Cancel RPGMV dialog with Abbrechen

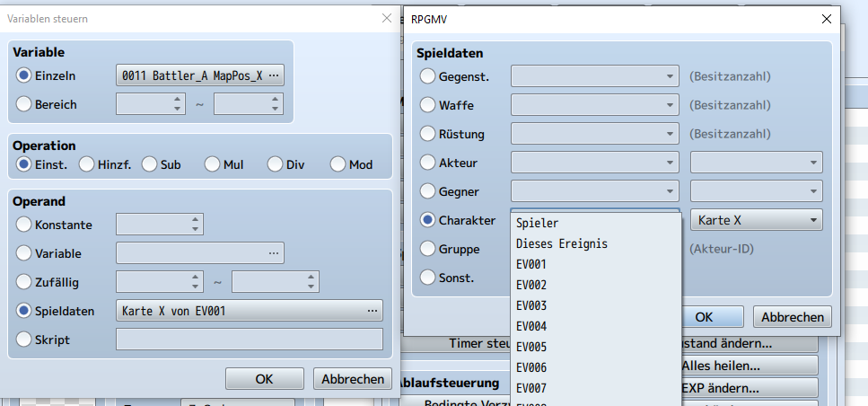point(793,317)
